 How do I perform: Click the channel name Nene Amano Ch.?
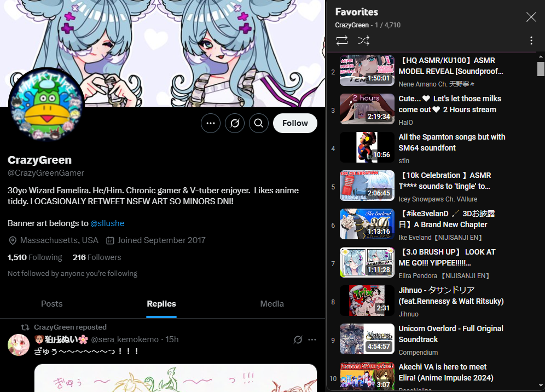pyautogui.click(x=436, y=84)
